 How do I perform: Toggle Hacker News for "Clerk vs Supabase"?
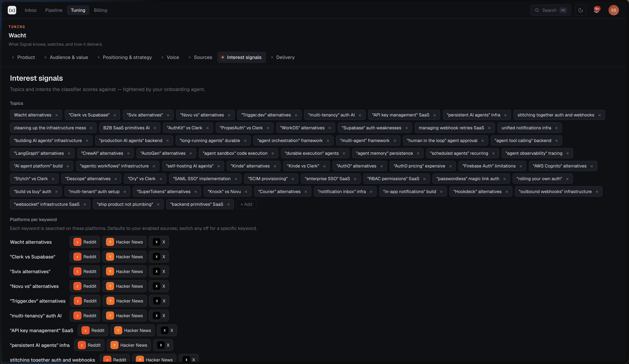tap(124, 257)
